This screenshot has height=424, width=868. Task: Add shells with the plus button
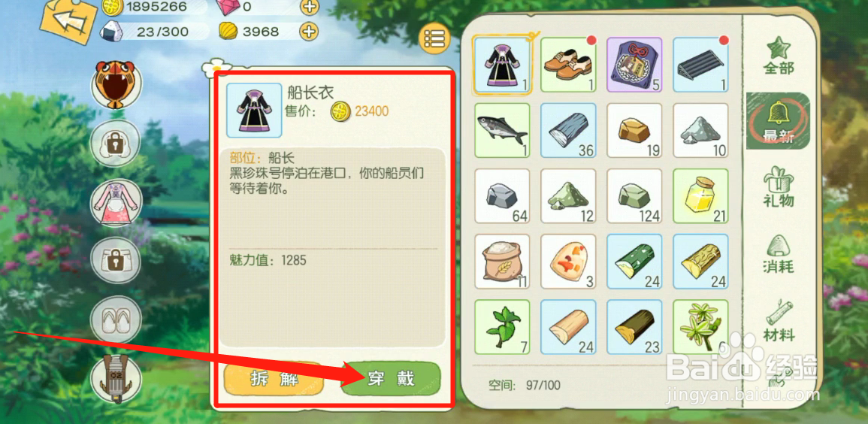pyautogui.click(x=310, y=31)
